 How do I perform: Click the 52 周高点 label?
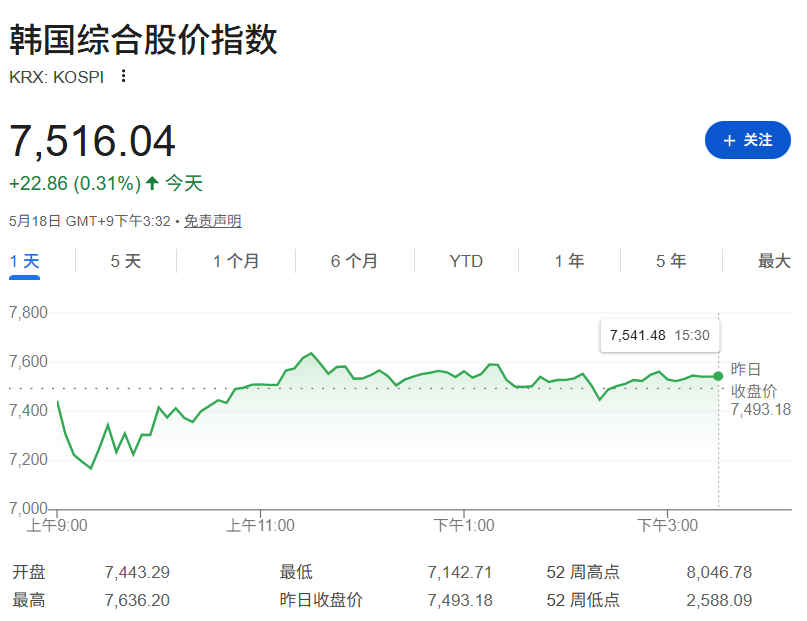[583, 572]
